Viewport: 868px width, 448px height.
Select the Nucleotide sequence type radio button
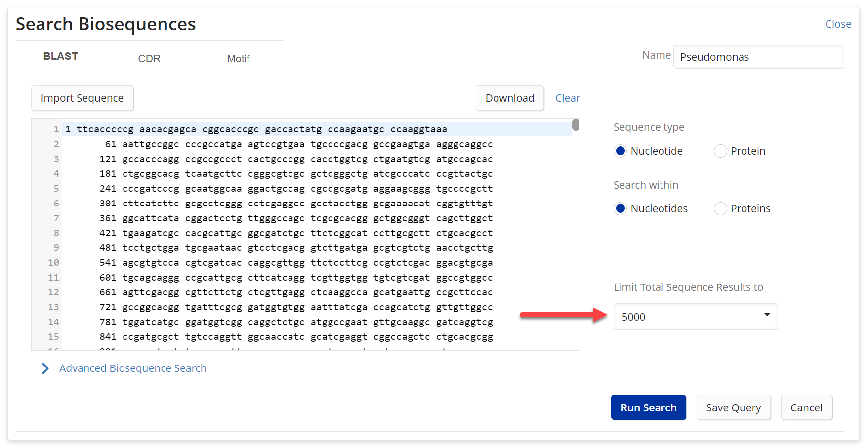[620, 151]
